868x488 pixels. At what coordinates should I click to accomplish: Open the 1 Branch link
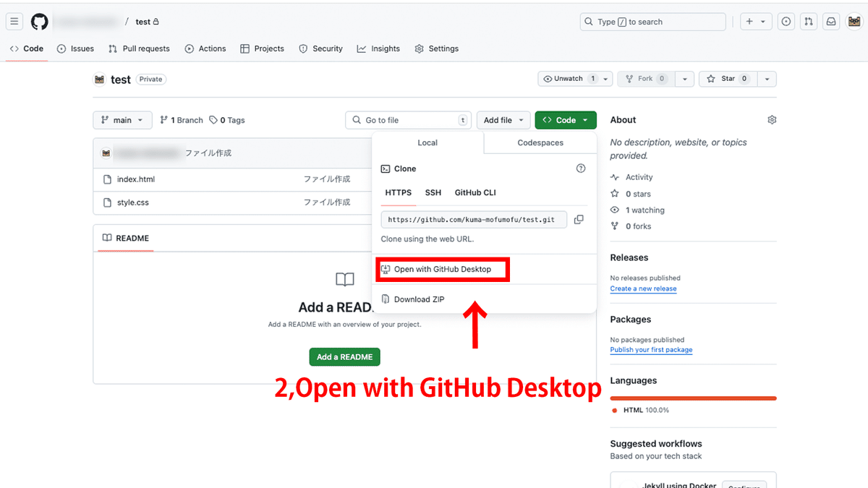(x=182, y=120)
